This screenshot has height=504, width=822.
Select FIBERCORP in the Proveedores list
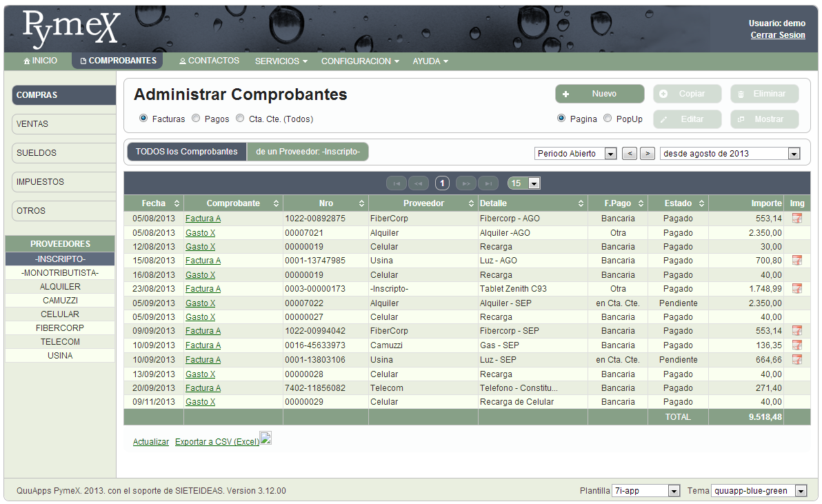[x=60, y=328]
